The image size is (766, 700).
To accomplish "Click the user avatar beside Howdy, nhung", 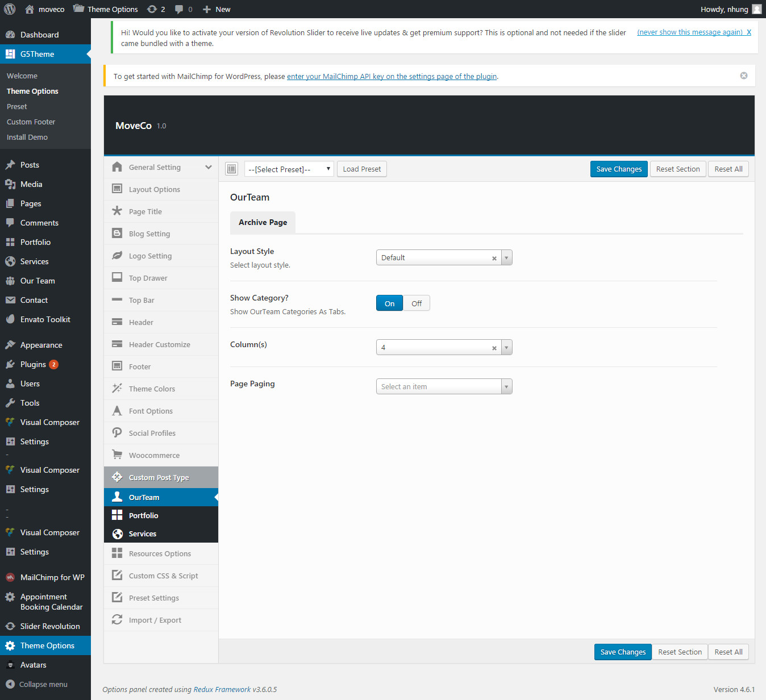I will 757,9.
